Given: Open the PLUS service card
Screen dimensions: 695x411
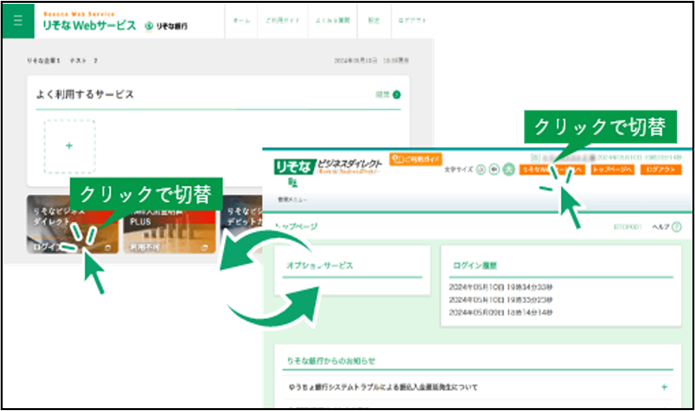Looking at the screenshot, I should point(169,224).
